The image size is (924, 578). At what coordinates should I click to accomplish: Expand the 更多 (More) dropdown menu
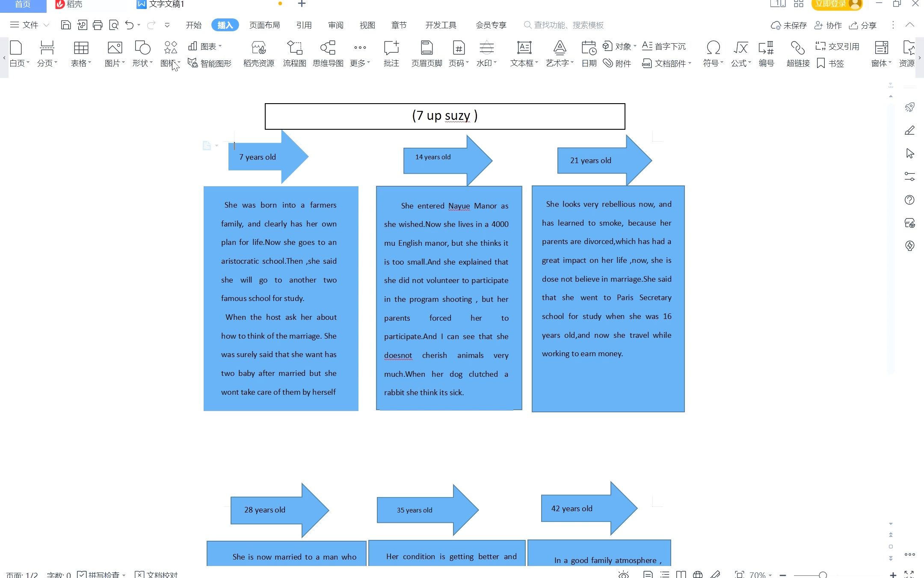[x=360, y=53]
